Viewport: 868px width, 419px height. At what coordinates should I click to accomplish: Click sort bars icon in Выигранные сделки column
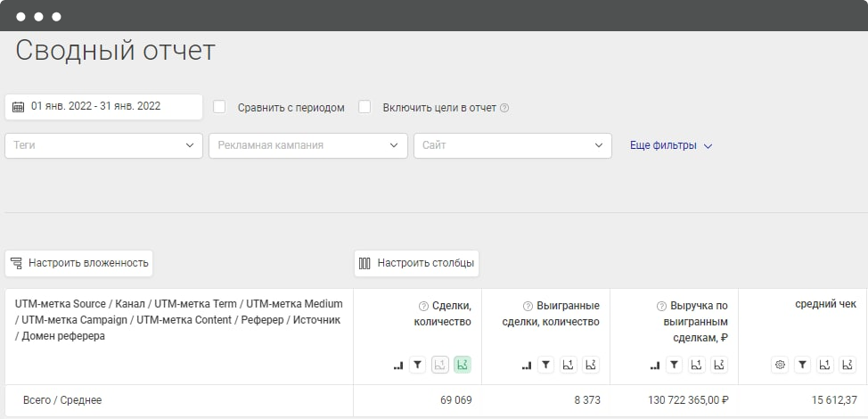pos(526,366)
